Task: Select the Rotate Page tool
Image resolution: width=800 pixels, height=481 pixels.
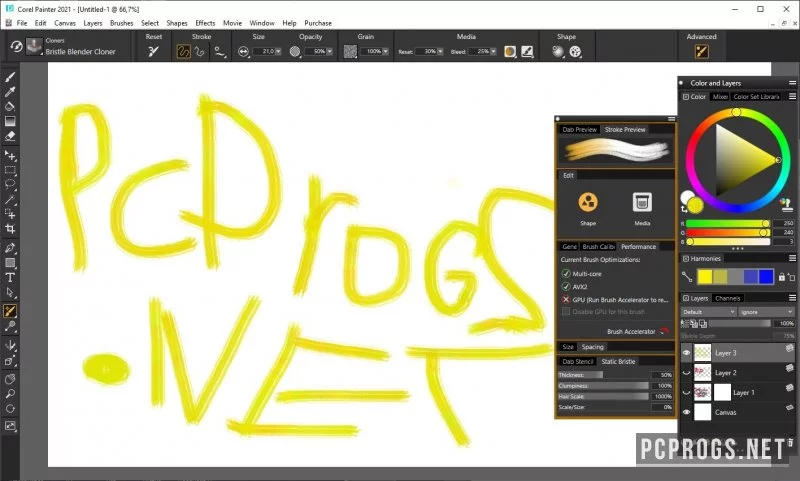Action: click(x=10, y=409)
